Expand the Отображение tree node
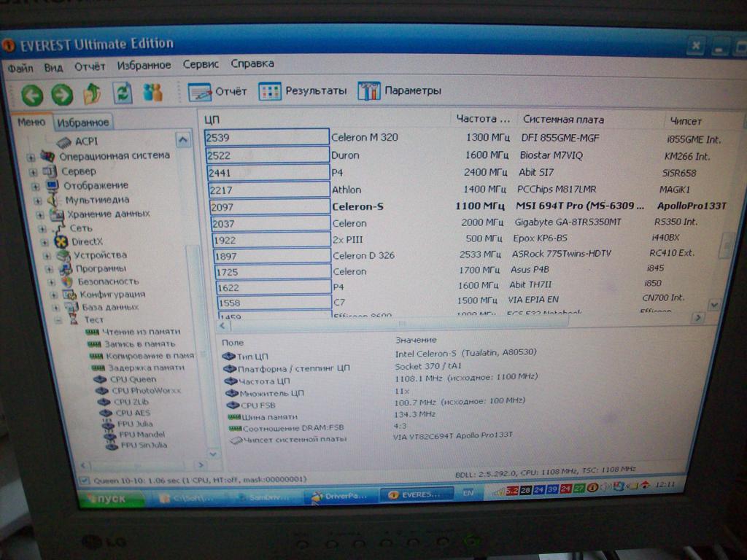The image size is (747, 560). [x=36, y=186]
